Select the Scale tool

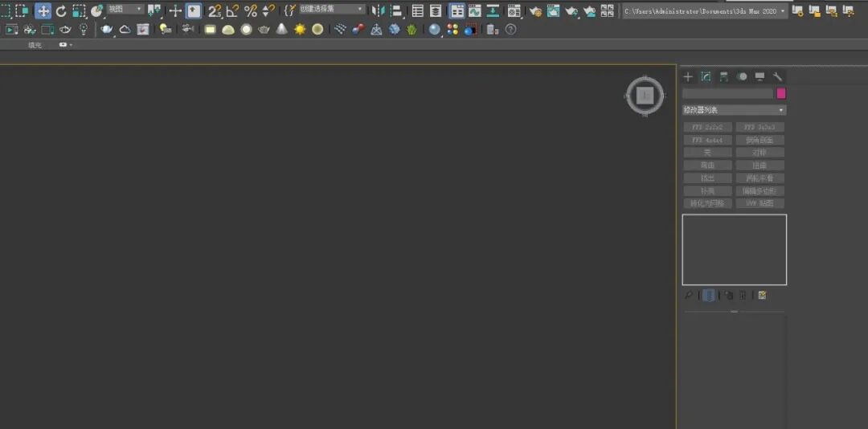pos(79,10)
